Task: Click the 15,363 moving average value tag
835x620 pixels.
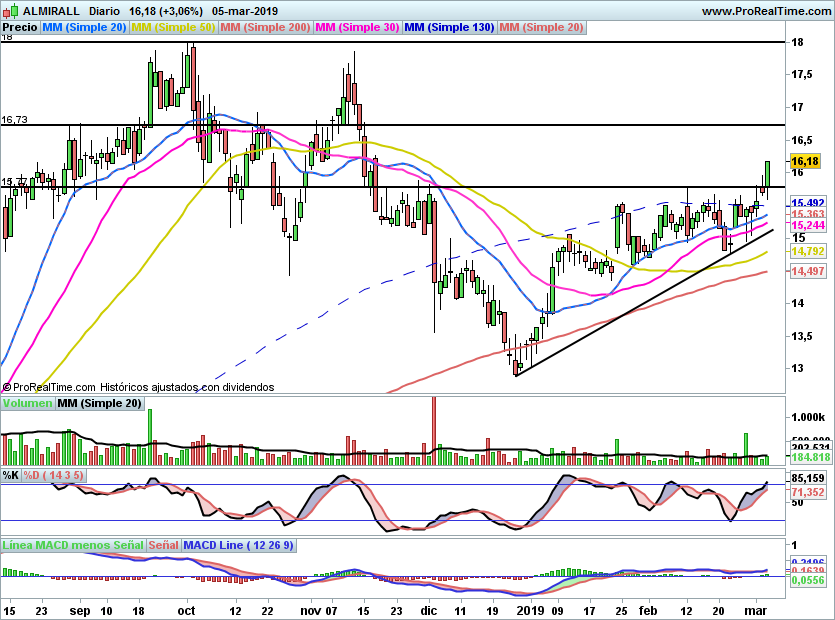Action: [807, 214]
